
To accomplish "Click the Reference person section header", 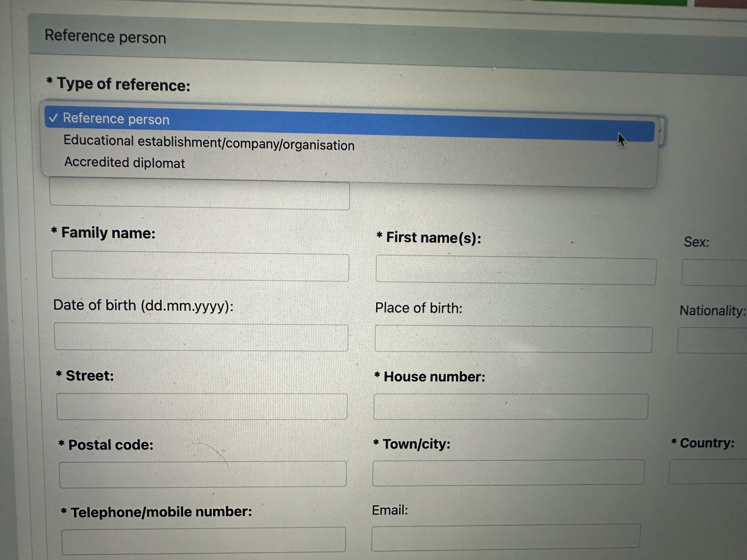I will pyautogui.click(x=105, y=36).
